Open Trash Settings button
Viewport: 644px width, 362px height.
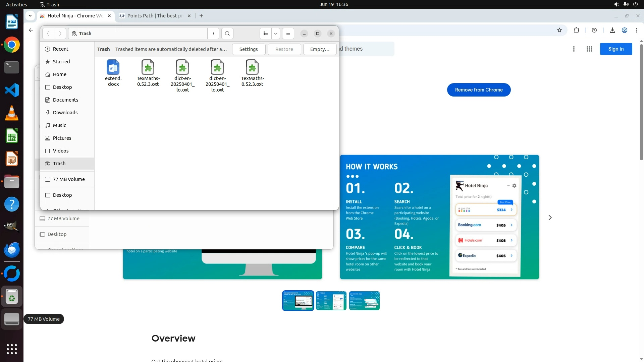point(249,49)
